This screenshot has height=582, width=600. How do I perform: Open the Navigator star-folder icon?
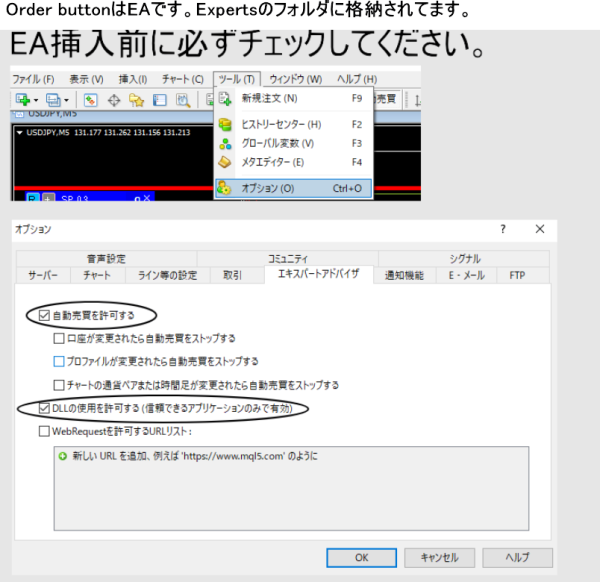click(137, 100)
